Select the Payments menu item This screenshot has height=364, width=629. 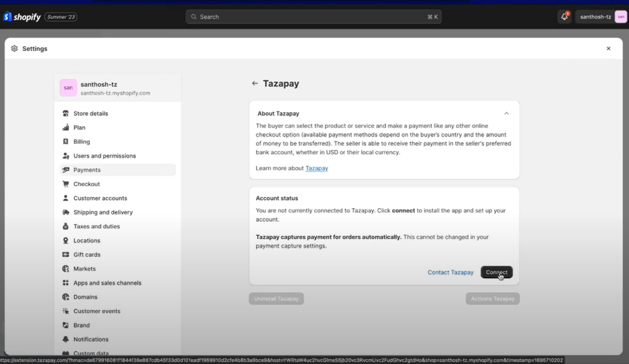117,170
